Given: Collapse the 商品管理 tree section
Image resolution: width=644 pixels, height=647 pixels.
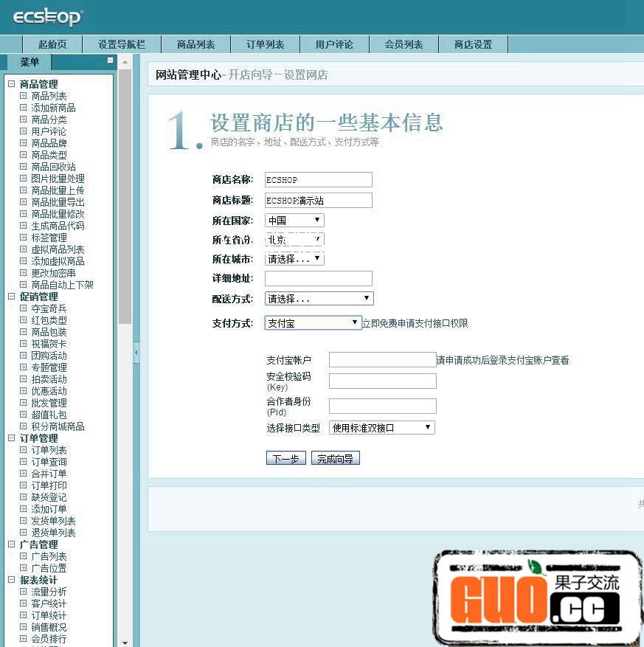Looking at the screenshot, I should [12, 84].
